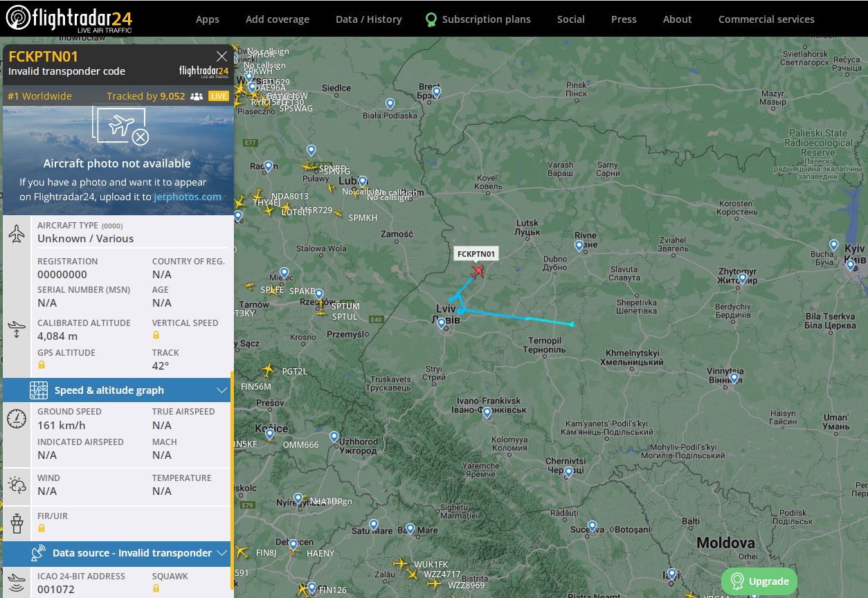This screenshot has height=598, width=868.
Task: Click the green Upgrade button
Action: 759,581
